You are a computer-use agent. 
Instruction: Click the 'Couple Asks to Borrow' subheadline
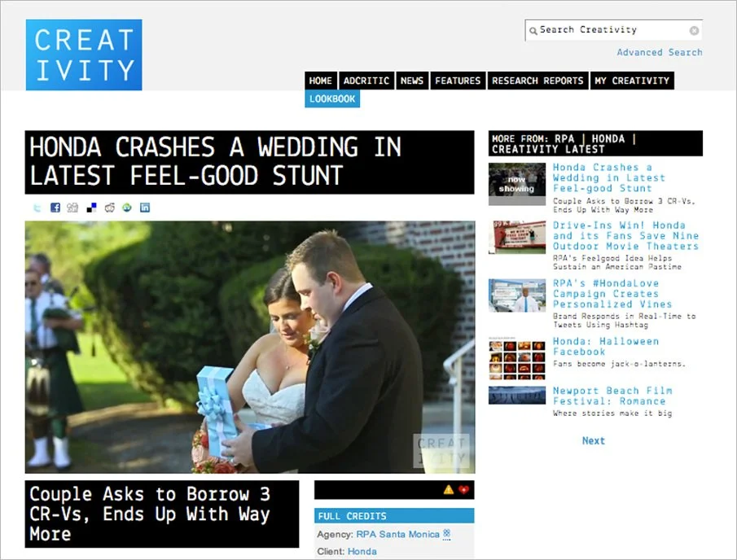[x=162, y=514]
